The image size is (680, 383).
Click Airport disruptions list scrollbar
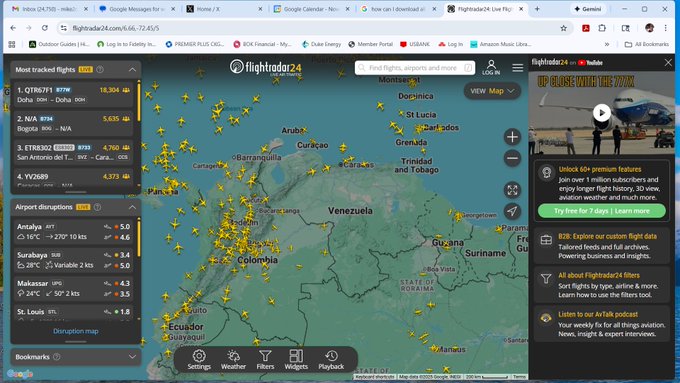pos(139,237)
